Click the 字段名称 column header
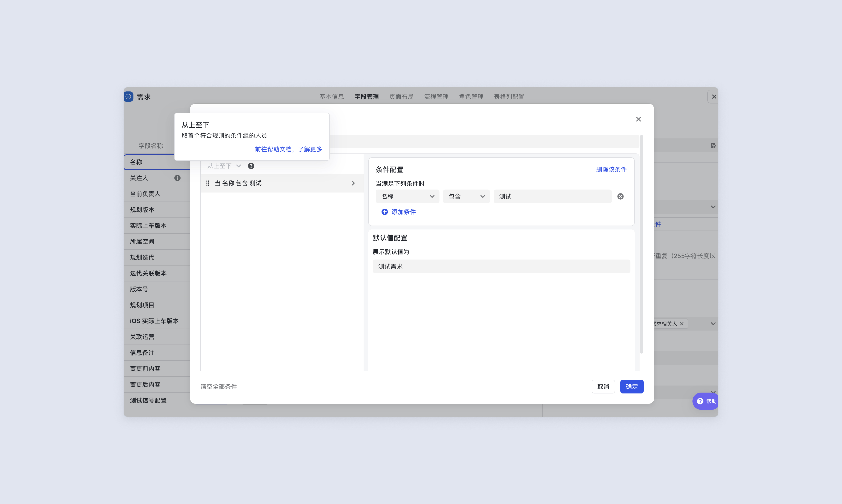Image resolution: width=842 pixels, height=504 pixels. (x=151, y=146)
